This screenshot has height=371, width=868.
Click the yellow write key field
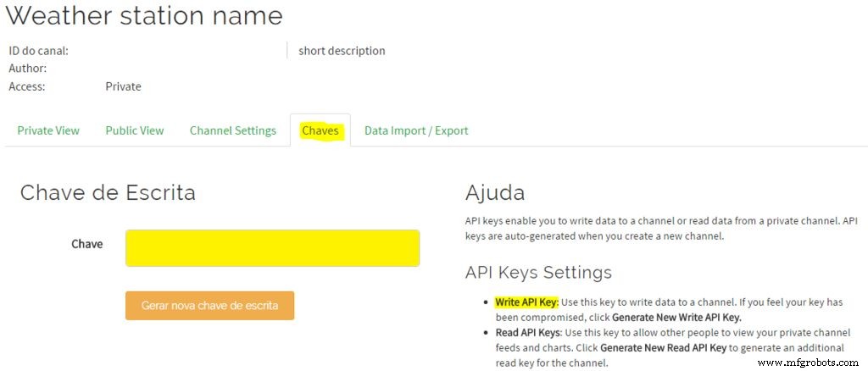click(x=272, y=248)
